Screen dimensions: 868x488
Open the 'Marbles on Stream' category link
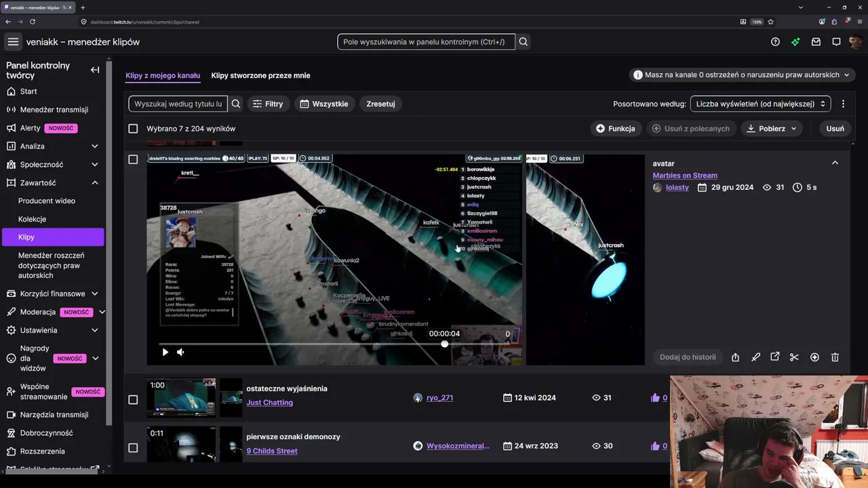685,176
